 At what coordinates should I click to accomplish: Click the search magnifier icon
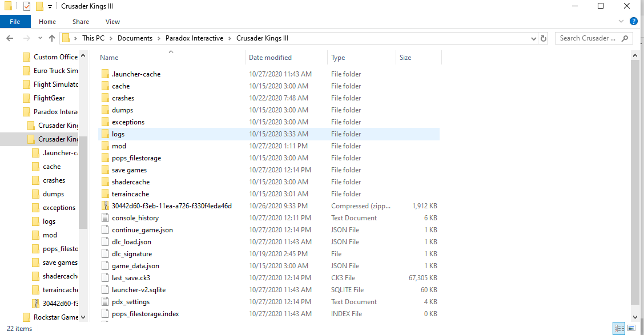tap(625, 38)
